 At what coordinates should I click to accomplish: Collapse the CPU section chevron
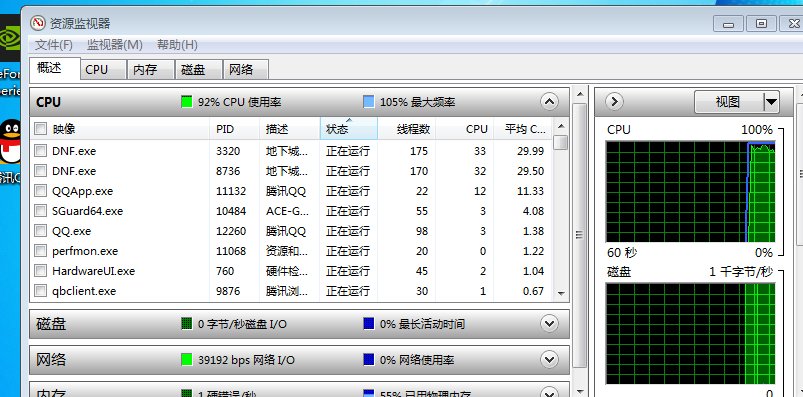[549, 102]
